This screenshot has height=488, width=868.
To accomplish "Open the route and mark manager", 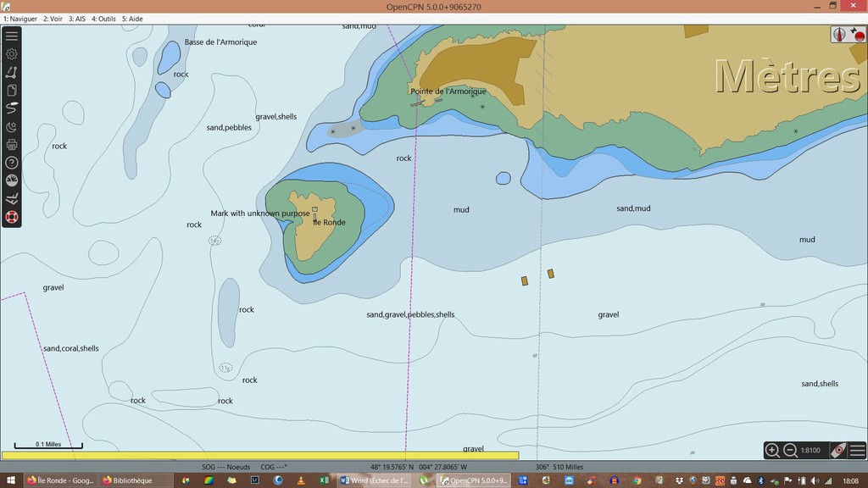I will point(12,90).
